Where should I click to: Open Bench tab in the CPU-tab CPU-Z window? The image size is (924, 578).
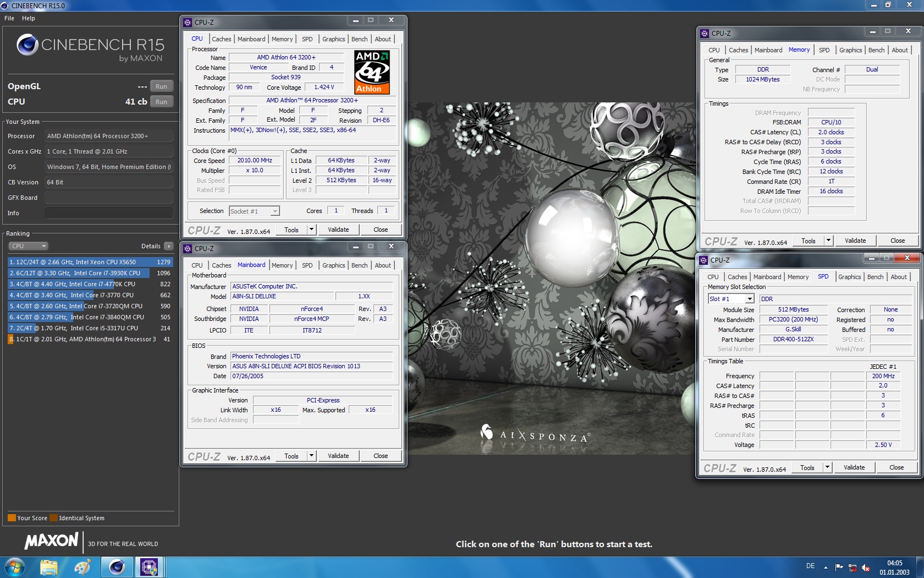coord(359,39)
